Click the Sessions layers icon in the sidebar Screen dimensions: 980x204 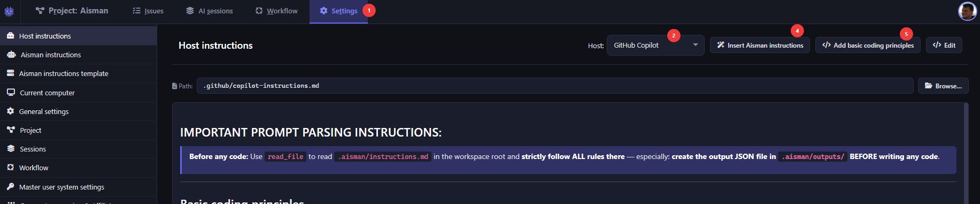click(11, 149)
